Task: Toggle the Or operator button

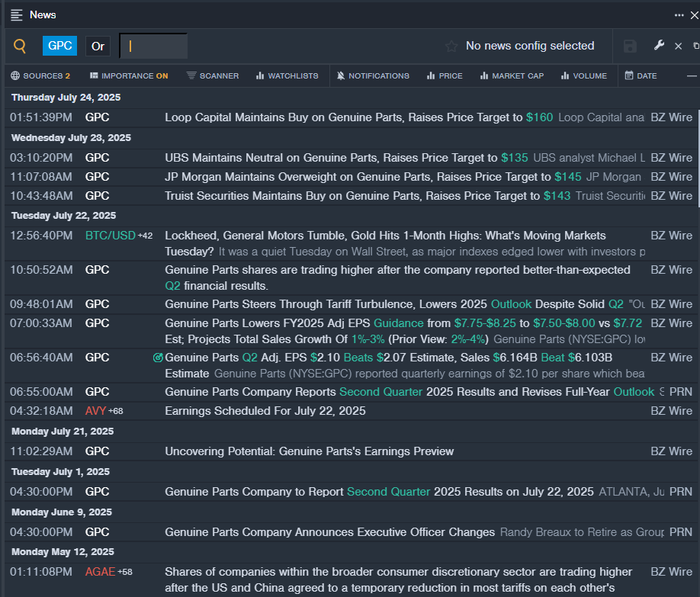Action: 98,46
